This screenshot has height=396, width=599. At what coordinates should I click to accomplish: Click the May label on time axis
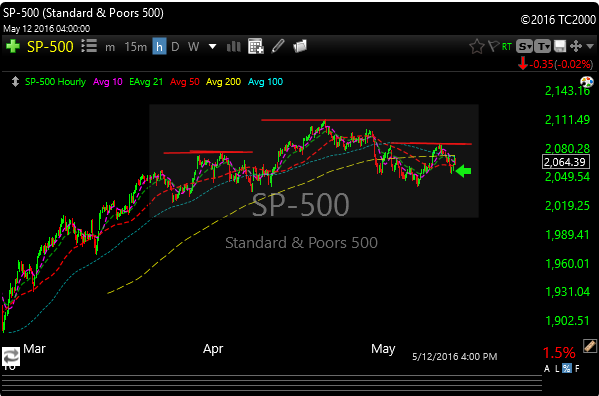[383, 349]
